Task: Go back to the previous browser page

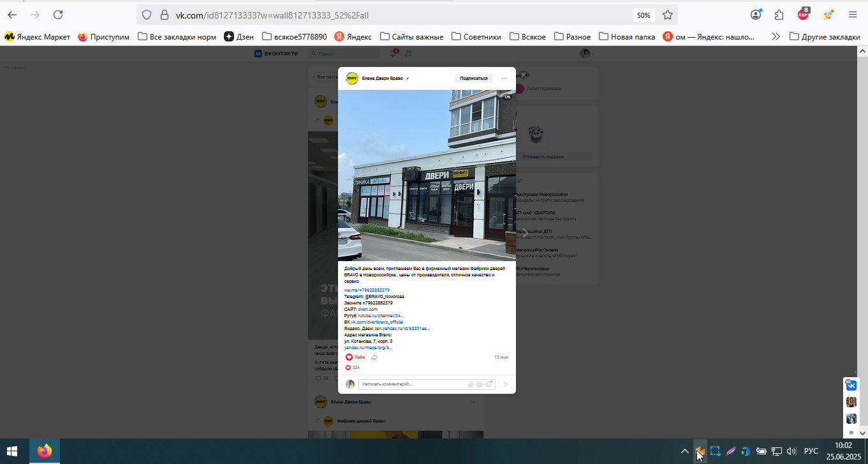Action: (x=13, y=15)
